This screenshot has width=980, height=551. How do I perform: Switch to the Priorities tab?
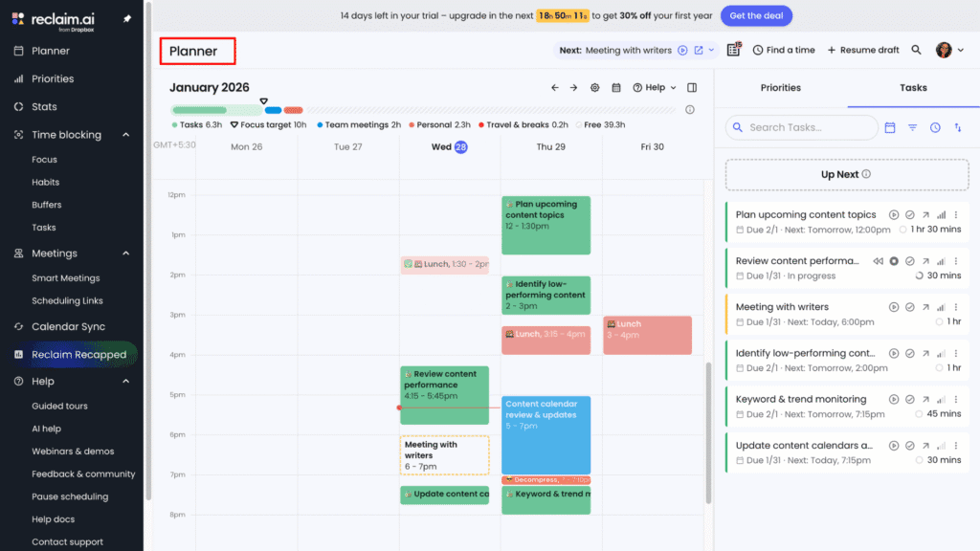click(780, 87)
